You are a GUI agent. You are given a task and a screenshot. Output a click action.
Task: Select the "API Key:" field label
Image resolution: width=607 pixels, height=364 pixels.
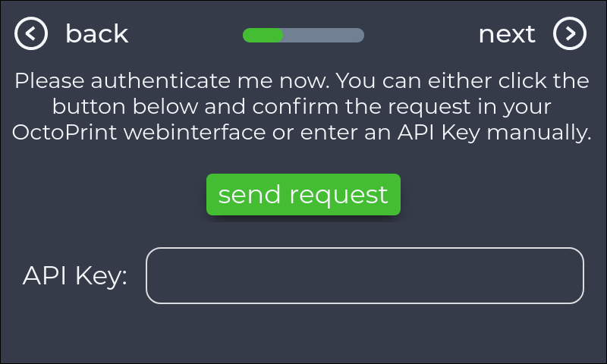tap(74, 276)
